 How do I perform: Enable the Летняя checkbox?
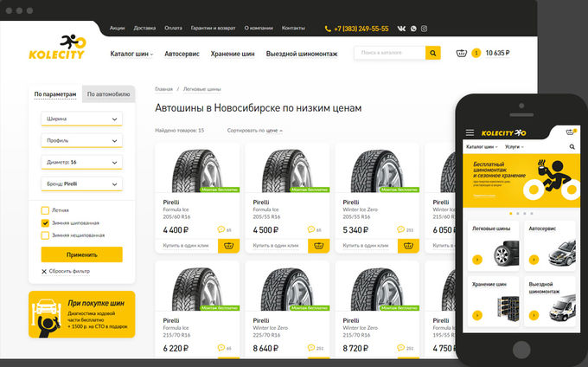tap(45, 210)
